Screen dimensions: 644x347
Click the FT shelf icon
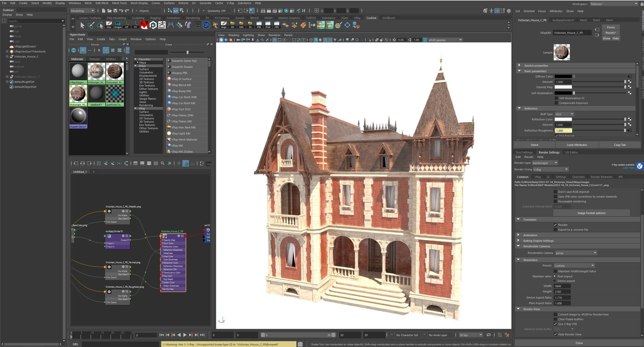coord(135,25)
